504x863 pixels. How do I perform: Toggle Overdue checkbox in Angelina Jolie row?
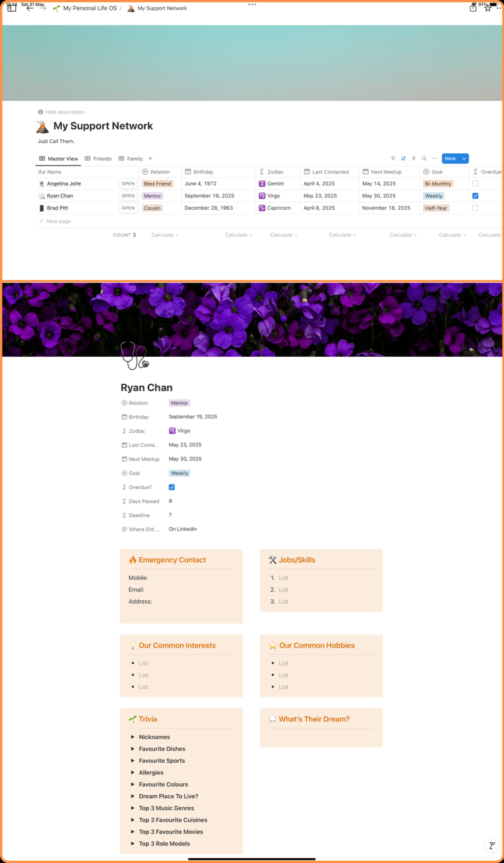click(x=475, y=183)
